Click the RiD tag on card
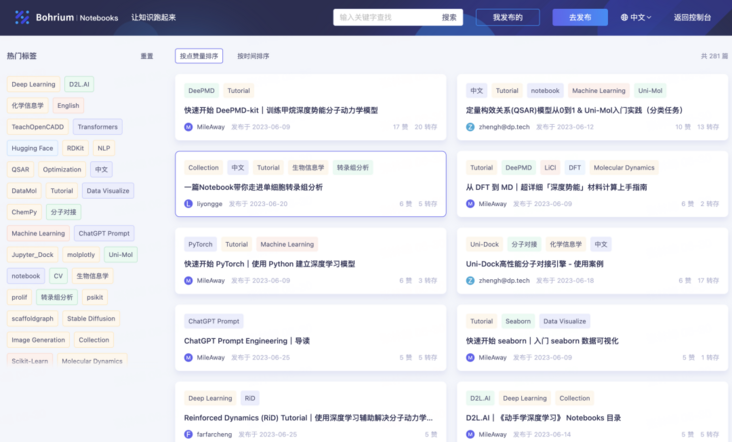This screenshot has height=442, width=732. click(250, 399)
